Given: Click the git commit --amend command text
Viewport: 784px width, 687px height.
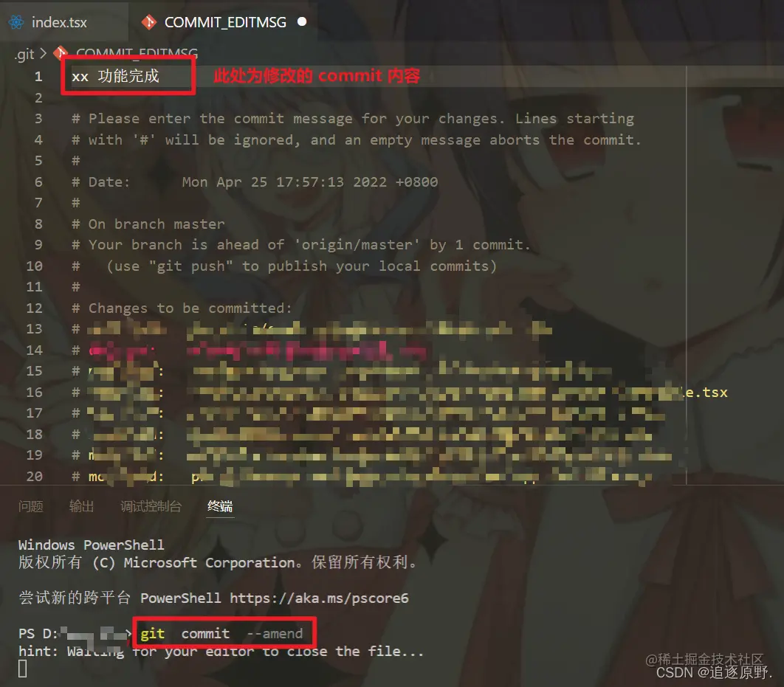Looking at the screenshot, I should 221,634.
